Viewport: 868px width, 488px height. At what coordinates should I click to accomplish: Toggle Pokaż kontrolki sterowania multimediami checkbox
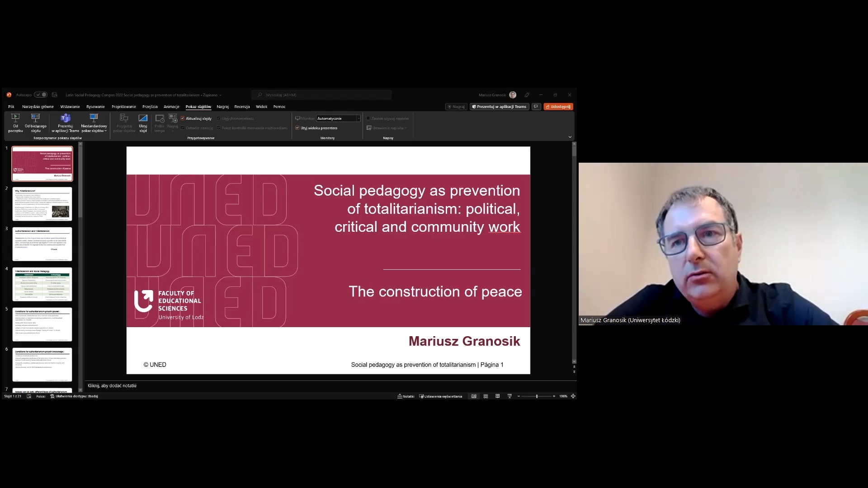pos(218,128)
